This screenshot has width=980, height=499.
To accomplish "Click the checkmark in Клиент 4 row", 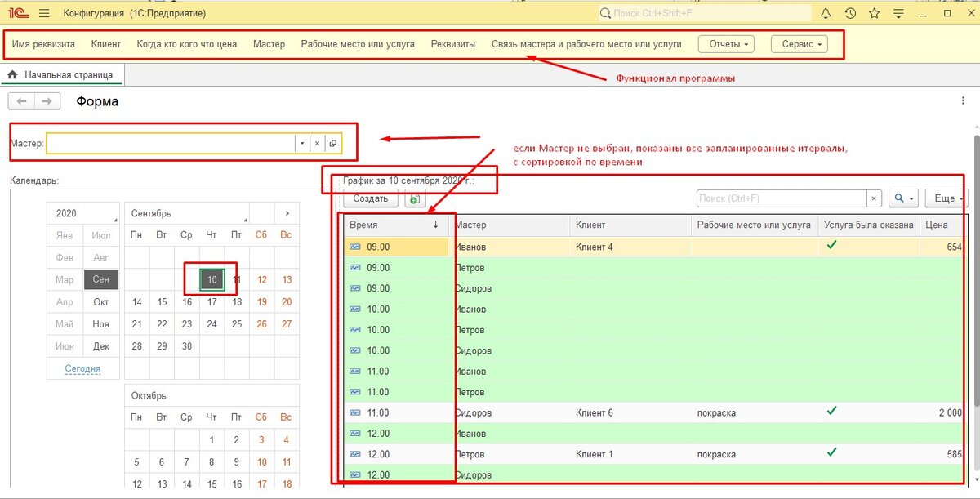I will click(832, 245).
